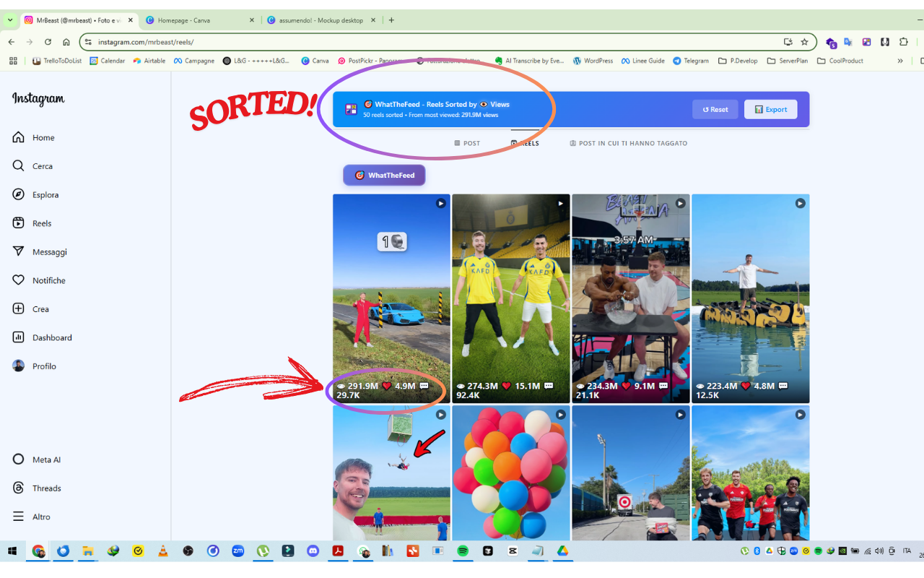Screen dimensions: 924x578
Task: Reload the current page
Action: click(48, 42)
